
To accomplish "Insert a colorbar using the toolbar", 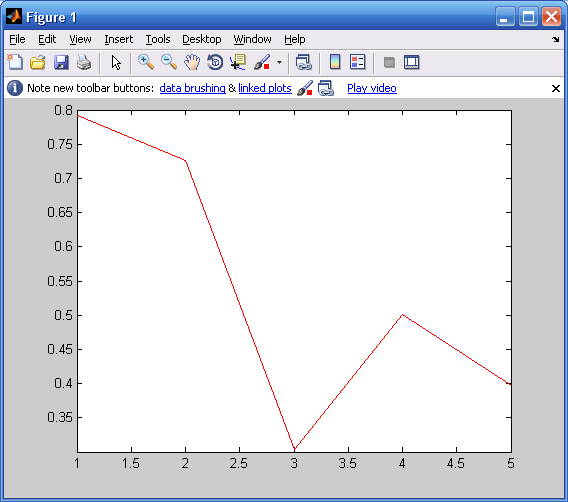I will pyautogui.click(x=335, y=62).
